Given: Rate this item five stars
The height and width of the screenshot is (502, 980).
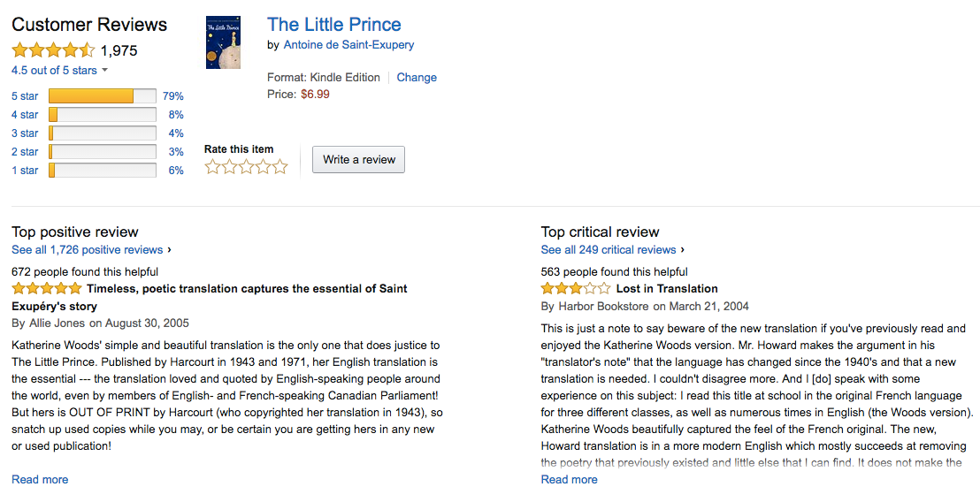Looking at the screenshot, I should coord(280,166).
